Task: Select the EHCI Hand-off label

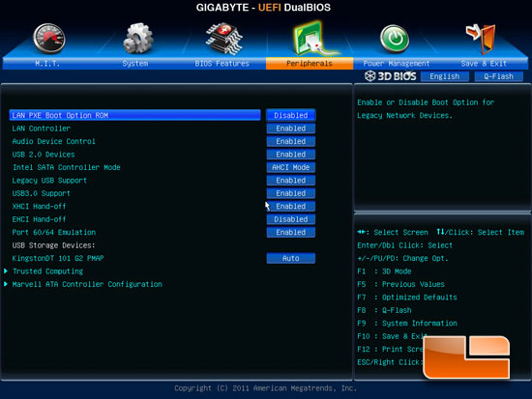Action: click(x=39, y=219)
